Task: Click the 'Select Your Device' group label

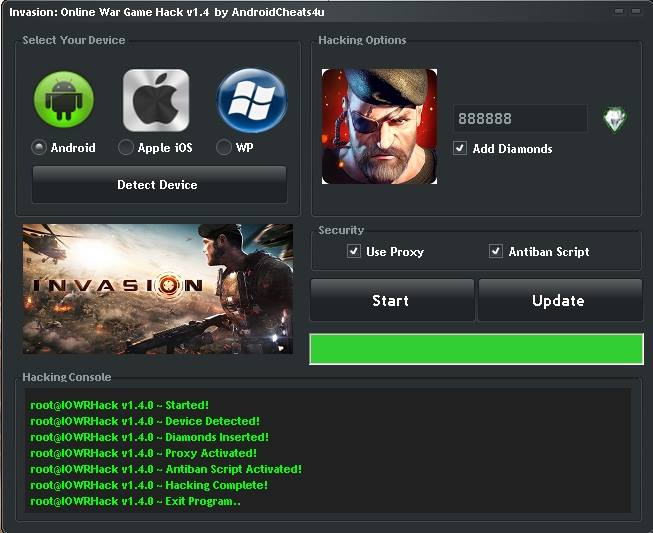Action: point(74,40)
